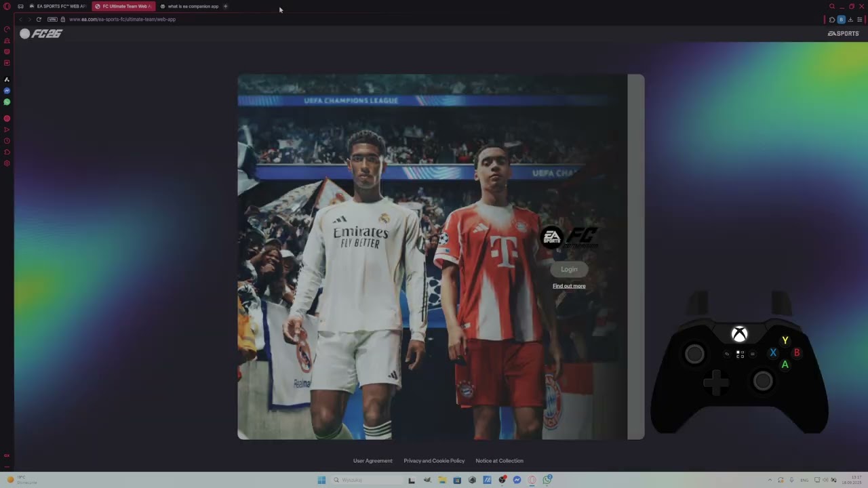Screen dimensions: 868x488
Task: Show hidden system tray icons chevron
Action: [770, 480]
